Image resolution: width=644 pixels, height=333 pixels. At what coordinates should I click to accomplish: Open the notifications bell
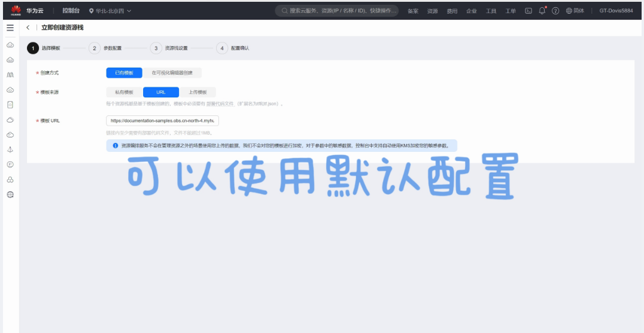pyautogui.click(x=542, y=11)
